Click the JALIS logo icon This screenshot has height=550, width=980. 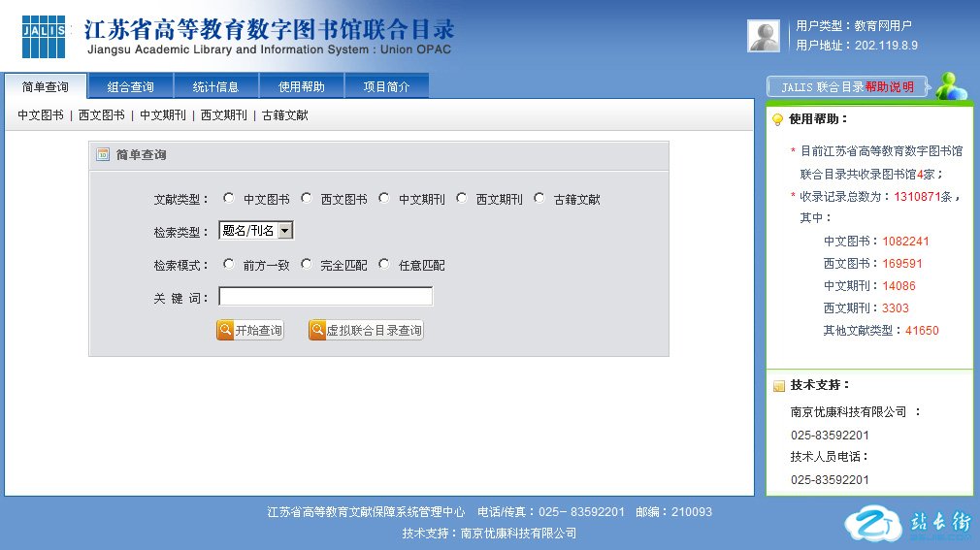(x=45, y=36)
